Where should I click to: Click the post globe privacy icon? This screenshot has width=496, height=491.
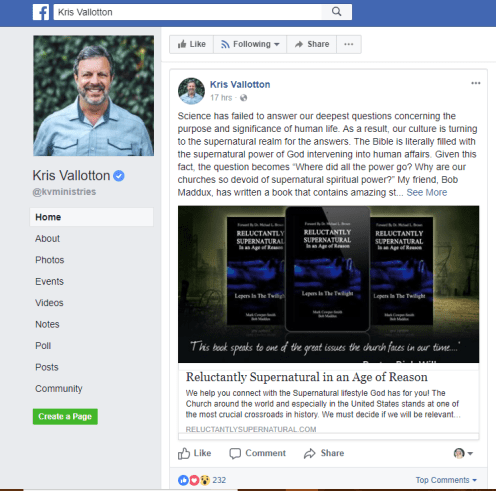tap(244, 98)
